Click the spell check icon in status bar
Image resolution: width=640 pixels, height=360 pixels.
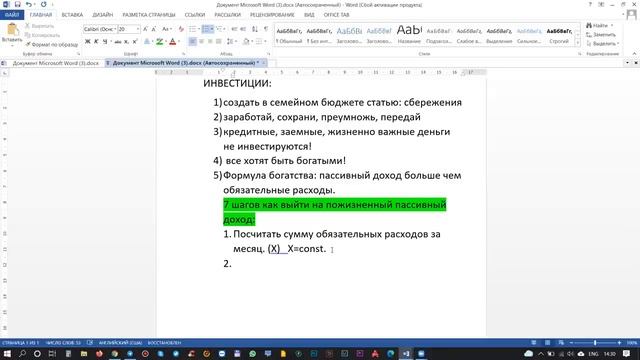tap(90, 342)
